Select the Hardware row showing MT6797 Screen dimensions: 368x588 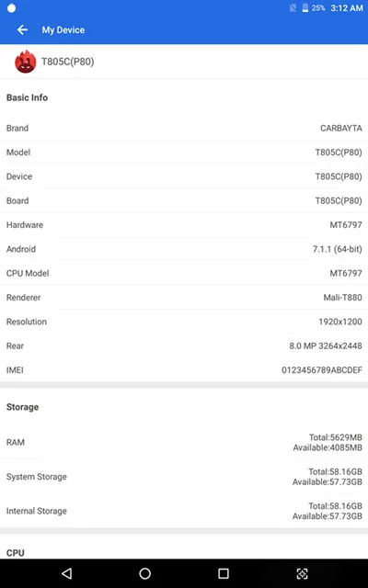click(184, 225)
